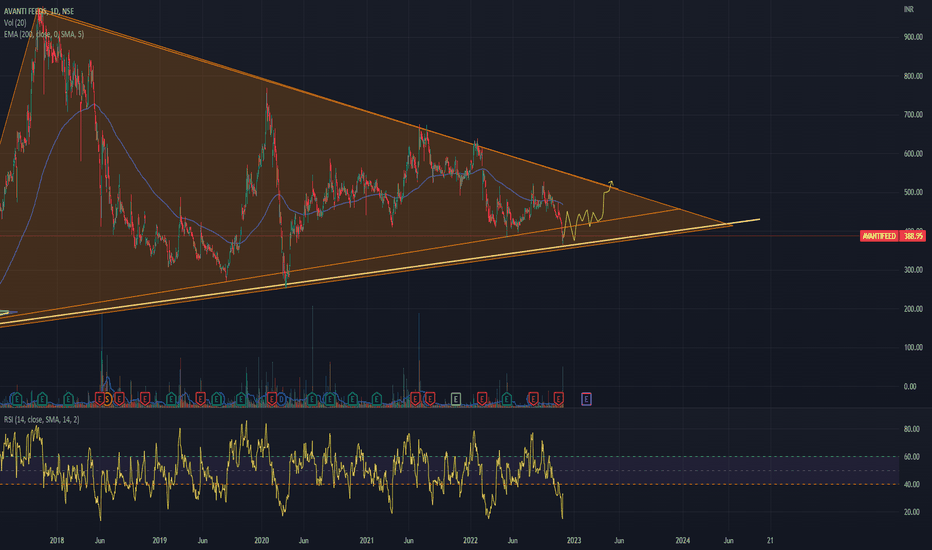Click the 0.00 price axis label
Screen dimensions: 932x550
coord(910,386)
